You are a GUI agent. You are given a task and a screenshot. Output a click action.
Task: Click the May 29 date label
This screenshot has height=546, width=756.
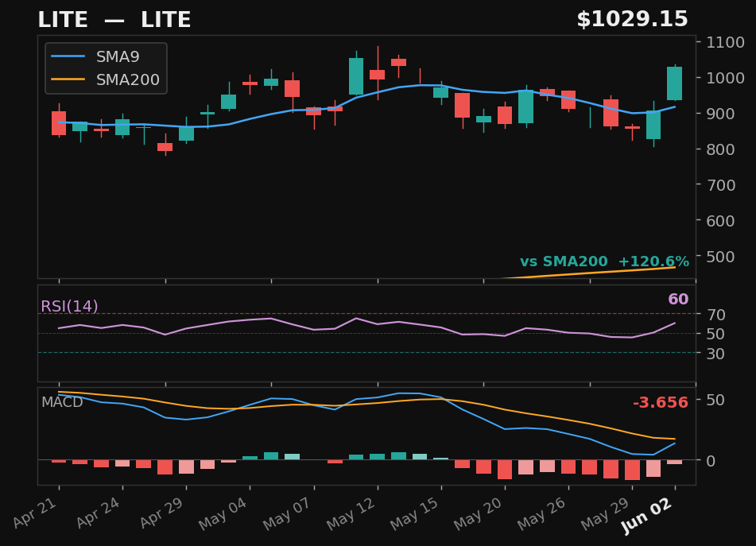tap(606, 513)
